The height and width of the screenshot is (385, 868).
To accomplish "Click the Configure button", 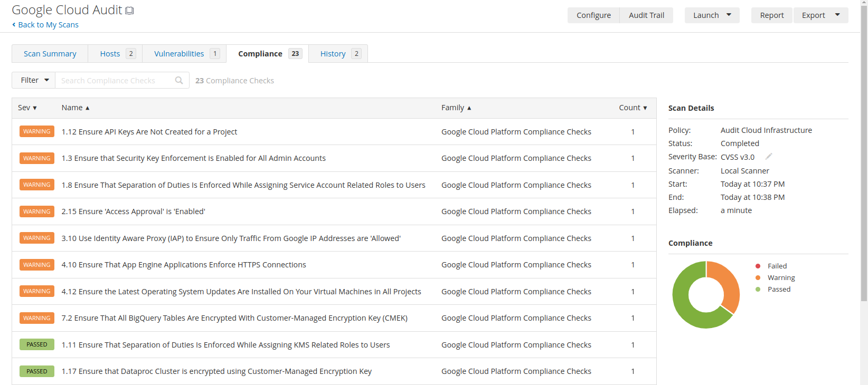I will (593, 15).
